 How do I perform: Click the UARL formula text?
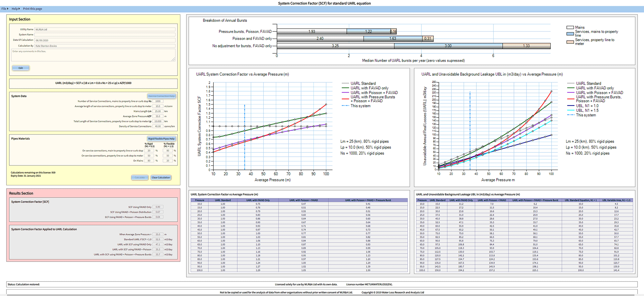93,83
